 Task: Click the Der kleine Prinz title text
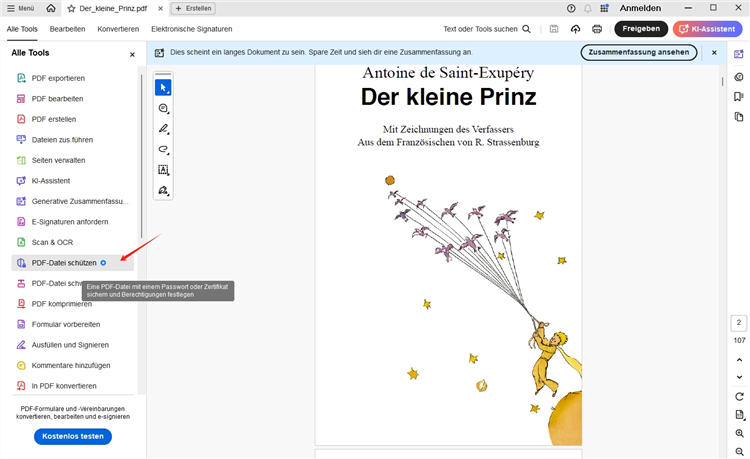point(448,97)
